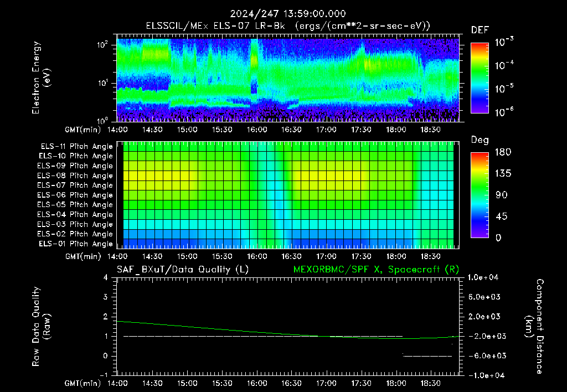This screenshot has width=567, height=392.
Task: Click the green MEXORBMC/SPF X, Spacecraft (R) label
Action: click(376, 270)
